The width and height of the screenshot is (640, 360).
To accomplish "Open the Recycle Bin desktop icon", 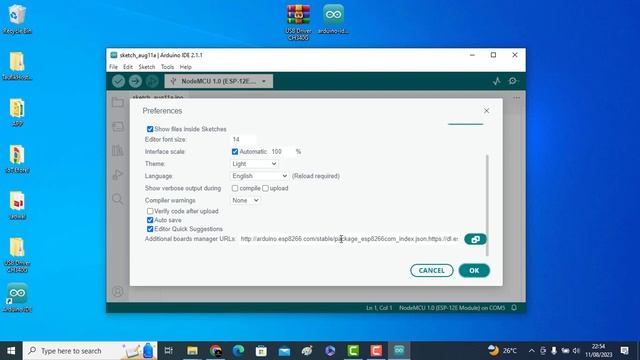I will (x=17, y=19).
